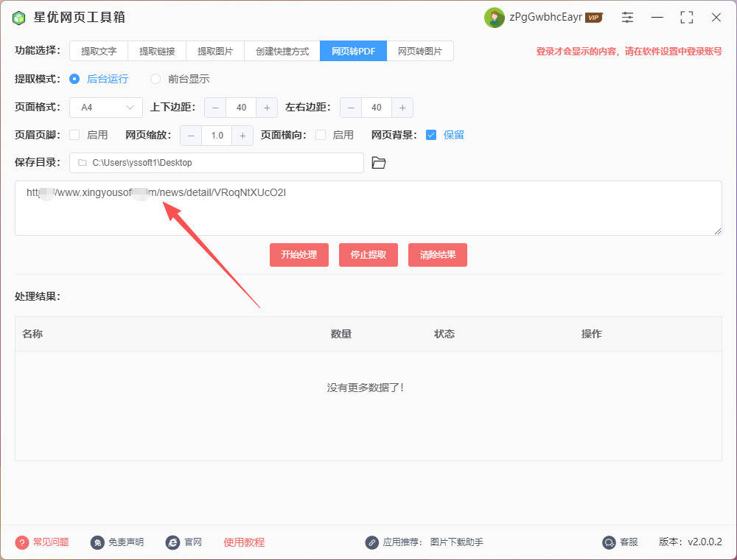Click the 星优网页工具箱 app logo

(x=18, y=16)
